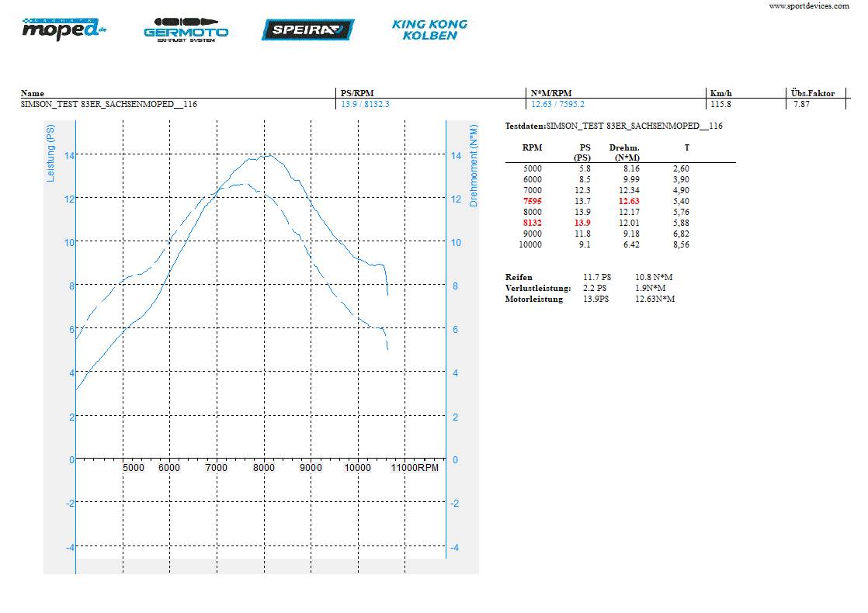Click the King Kong Kolben logo

[x=429, y=29]
